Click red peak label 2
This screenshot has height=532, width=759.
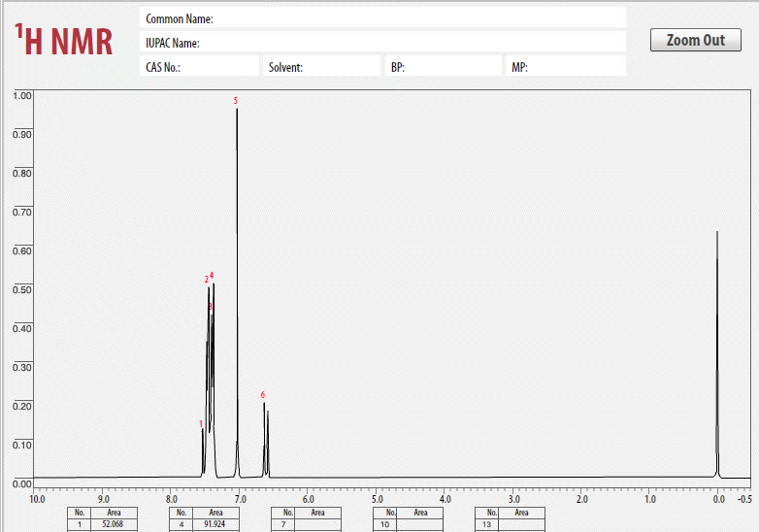point(206,280)
